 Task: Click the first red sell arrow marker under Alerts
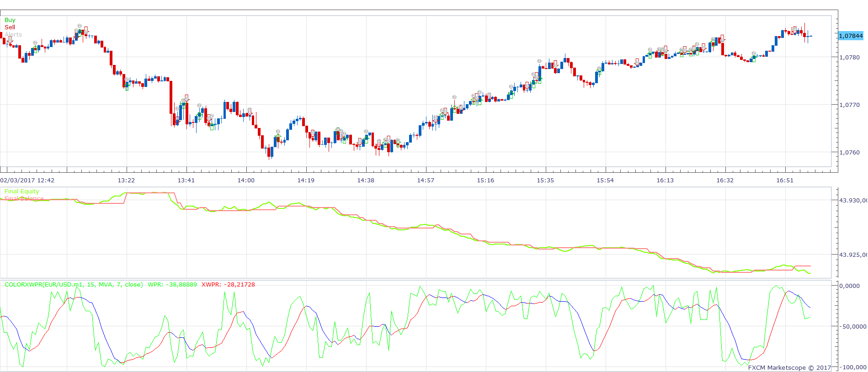(x=10, y=41)
